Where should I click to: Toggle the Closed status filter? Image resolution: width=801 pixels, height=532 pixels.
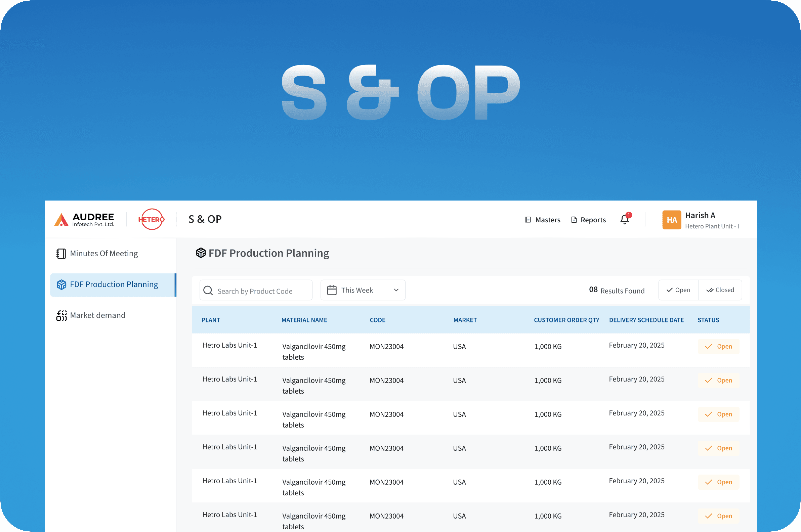[x=720, y=290]
